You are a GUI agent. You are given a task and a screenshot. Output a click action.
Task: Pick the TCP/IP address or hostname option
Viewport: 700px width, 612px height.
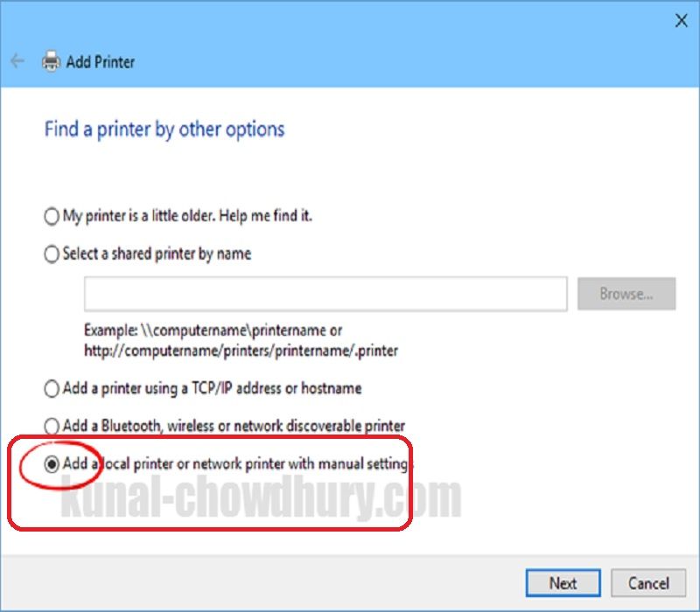51,388
